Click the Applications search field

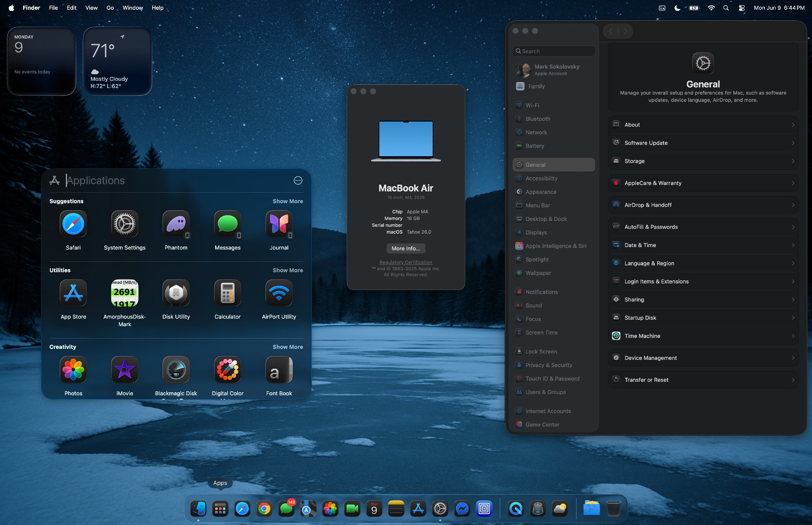tap(177, 181)
